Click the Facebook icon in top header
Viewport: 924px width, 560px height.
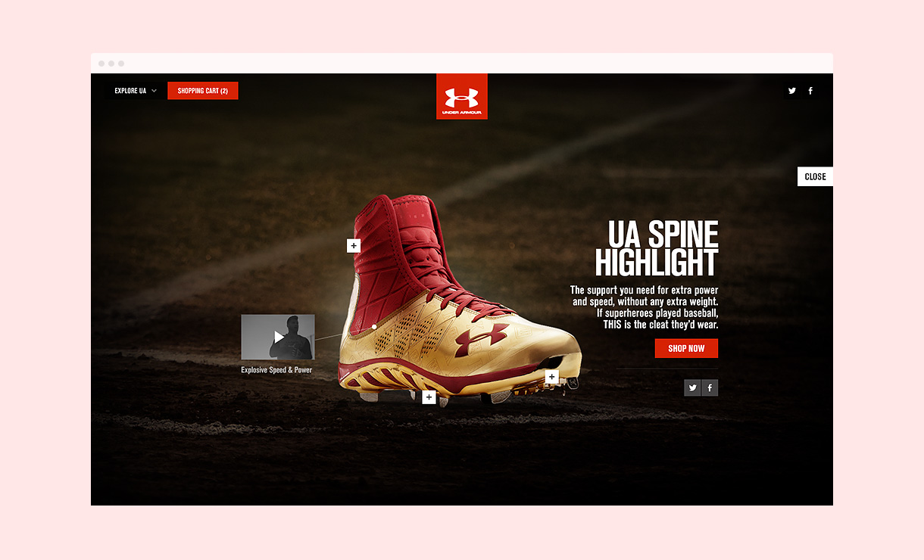[810, 91]
